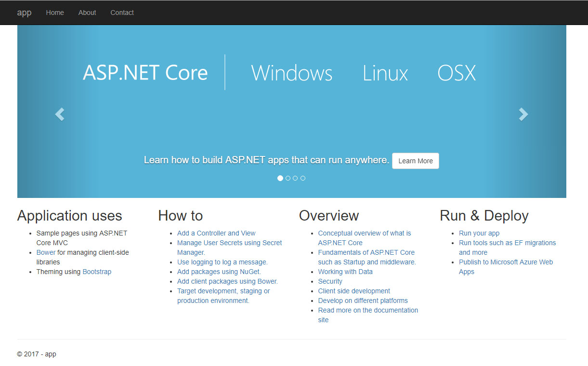Open Add a Controller and View
Viewport: 588px width, 366px height.
tap(216, 233)
